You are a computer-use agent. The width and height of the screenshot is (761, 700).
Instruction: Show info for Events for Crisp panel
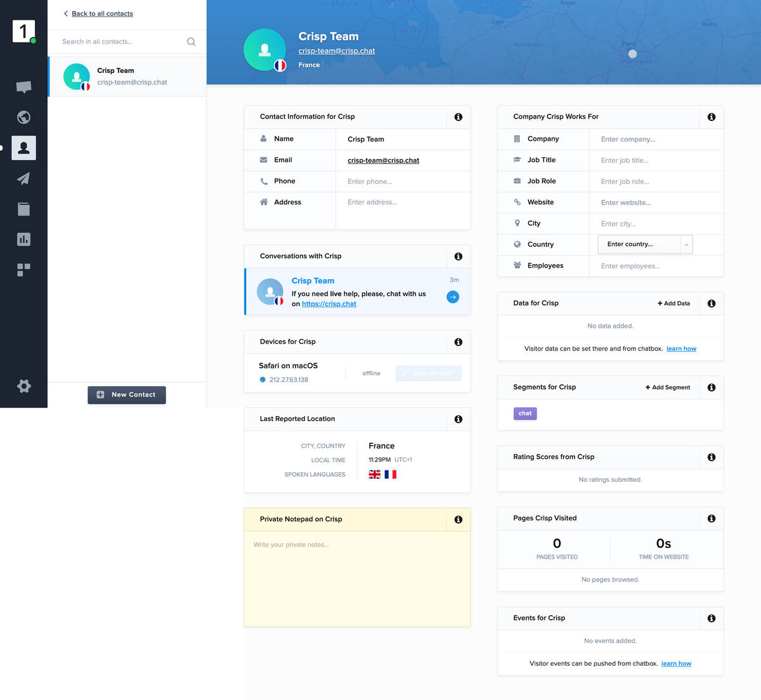coord(712,618)
